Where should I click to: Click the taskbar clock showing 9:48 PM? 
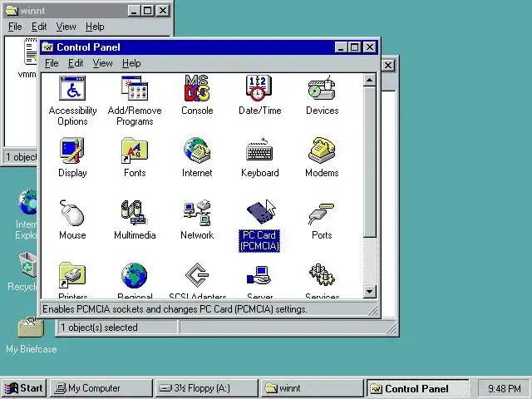(505, 388)
